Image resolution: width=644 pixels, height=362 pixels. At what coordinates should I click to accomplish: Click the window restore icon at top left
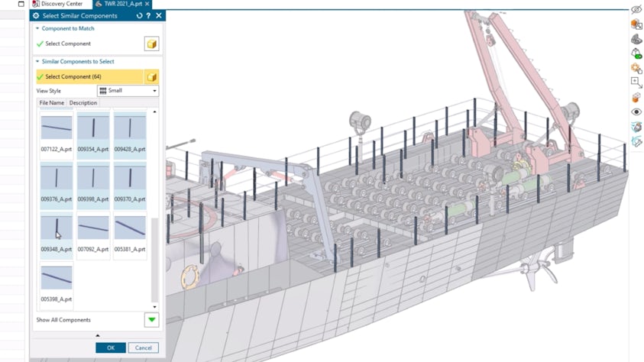point(21,4)
